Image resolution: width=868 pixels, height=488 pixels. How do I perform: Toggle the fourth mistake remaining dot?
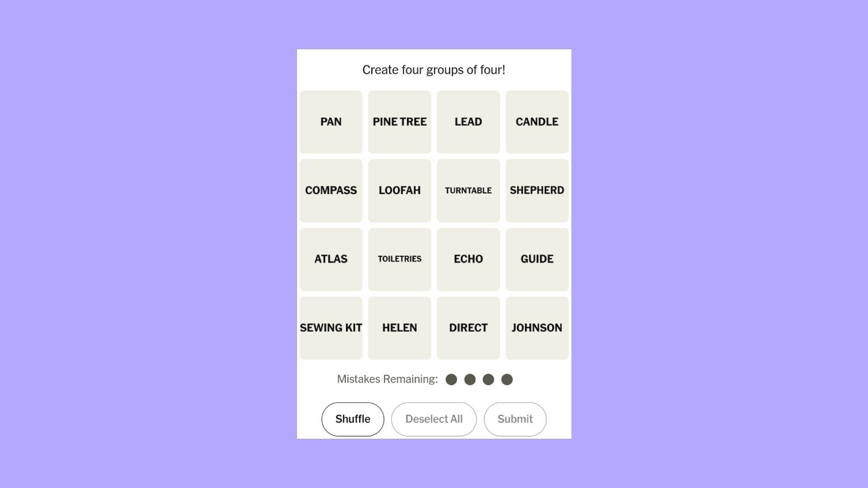click(507, 379)
